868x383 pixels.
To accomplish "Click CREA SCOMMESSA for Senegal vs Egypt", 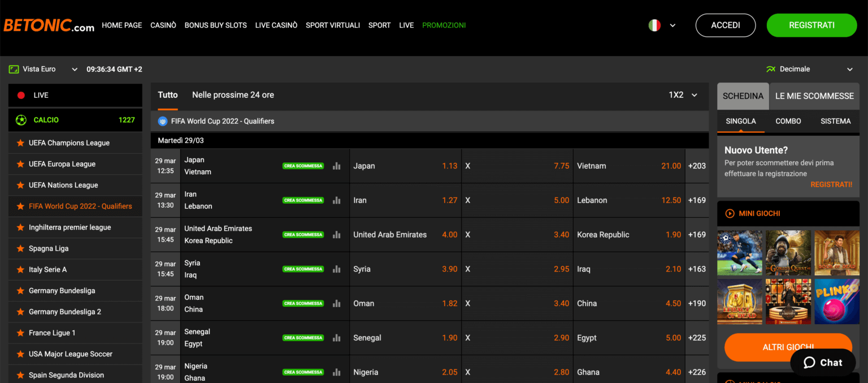I will (x=303, y=338).
